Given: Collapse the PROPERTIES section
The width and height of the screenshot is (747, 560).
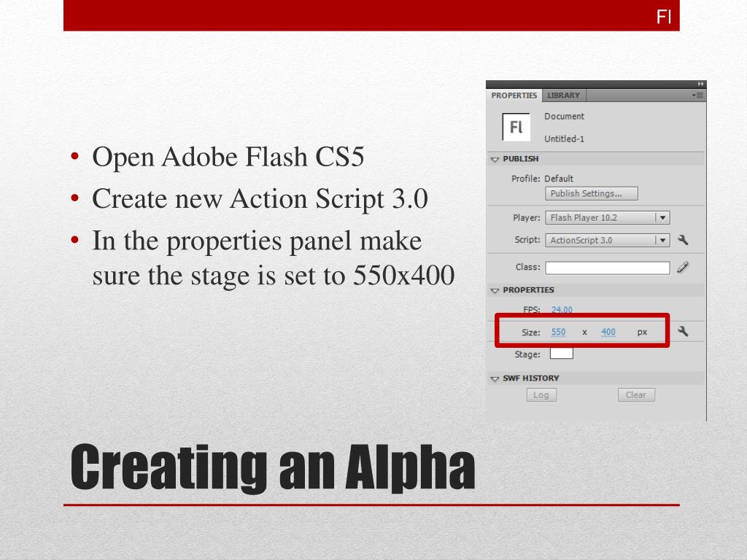Looking at the screenshot, I should [495, 290].
